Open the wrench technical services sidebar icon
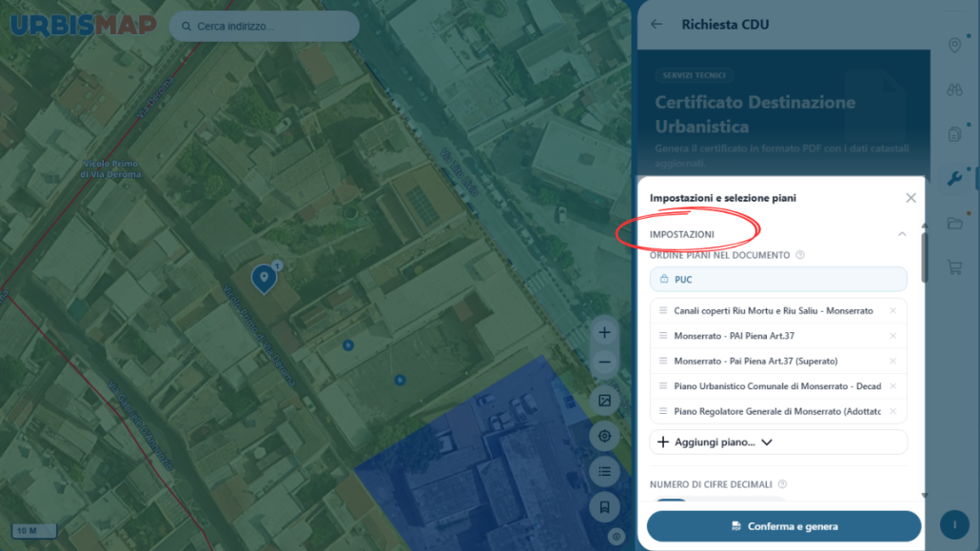 [x=954, y=179]
